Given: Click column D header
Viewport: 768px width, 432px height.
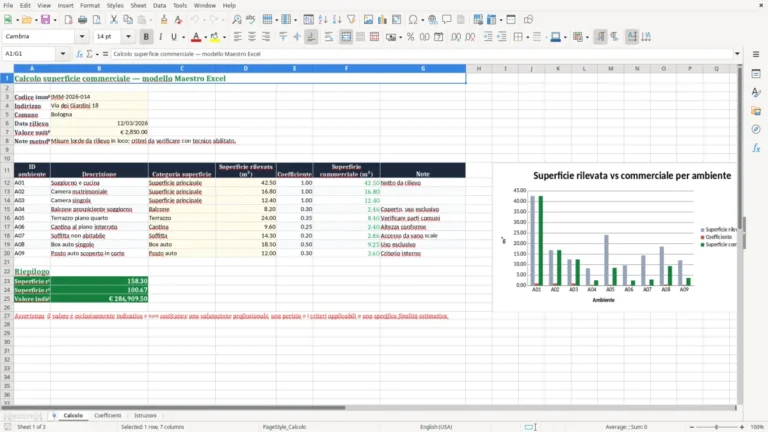Looking at the screenshot, I should click(x=245, y=69).
